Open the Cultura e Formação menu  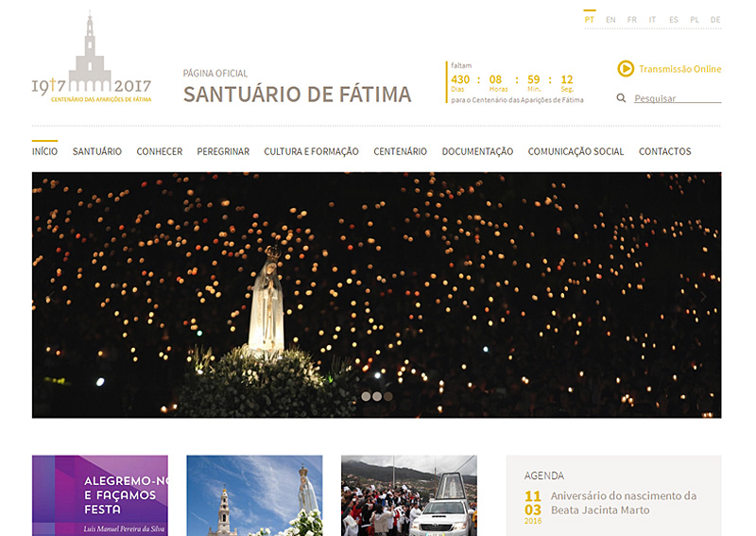pyautogui.click(x=312, y=151)
